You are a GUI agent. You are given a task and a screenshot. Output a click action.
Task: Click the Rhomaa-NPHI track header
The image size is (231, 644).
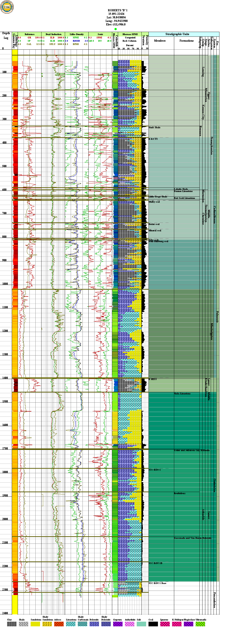pos(130,34)
